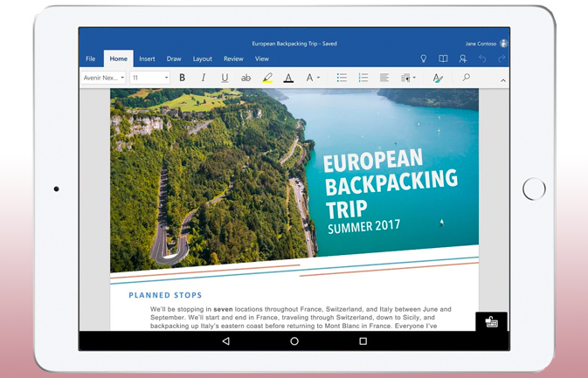Screen dimensions: 588x378
Task: Show the on-screen keyboard button
Action: pyautogui.click(x=491, y=321)
